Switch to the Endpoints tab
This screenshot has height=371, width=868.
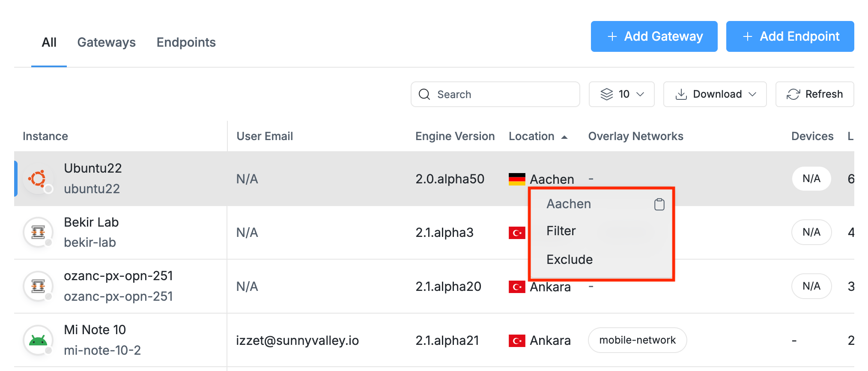pyautogui.click(x=186, y=42)
